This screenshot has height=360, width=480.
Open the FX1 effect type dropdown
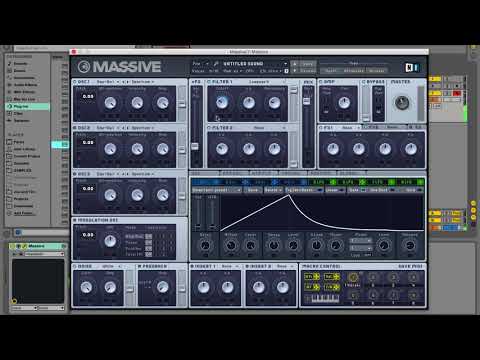(x=350, y=128)
